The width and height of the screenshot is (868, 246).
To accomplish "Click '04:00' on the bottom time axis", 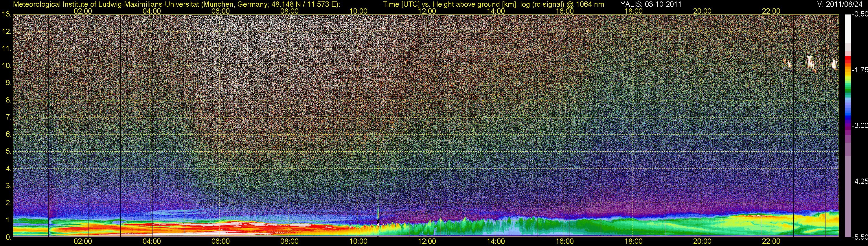I will [x=152, y=241].
